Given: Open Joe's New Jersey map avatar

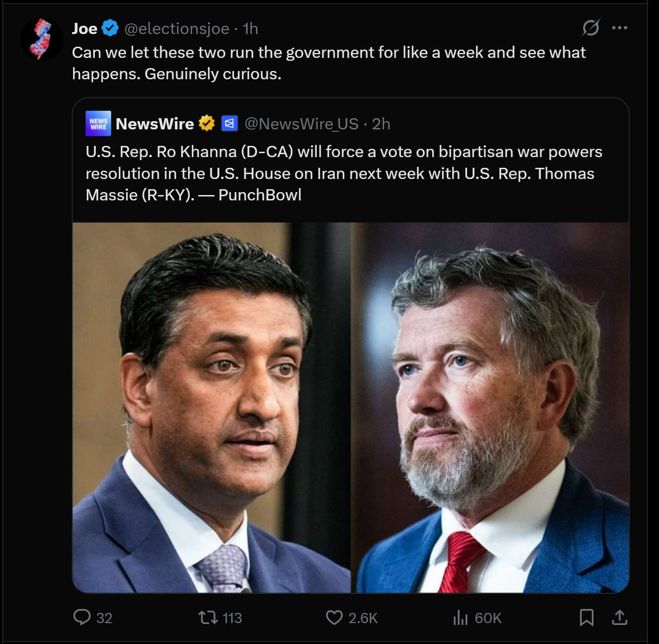Looking at the screenshot, I should 42,39.
